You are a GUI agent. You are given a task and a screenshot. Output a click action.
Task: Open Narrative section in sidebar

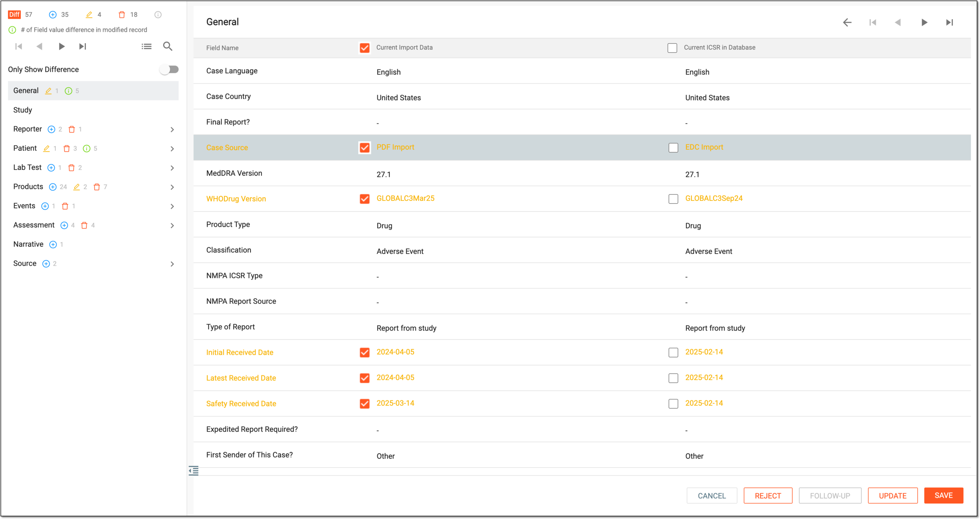[x=28, y=244]
